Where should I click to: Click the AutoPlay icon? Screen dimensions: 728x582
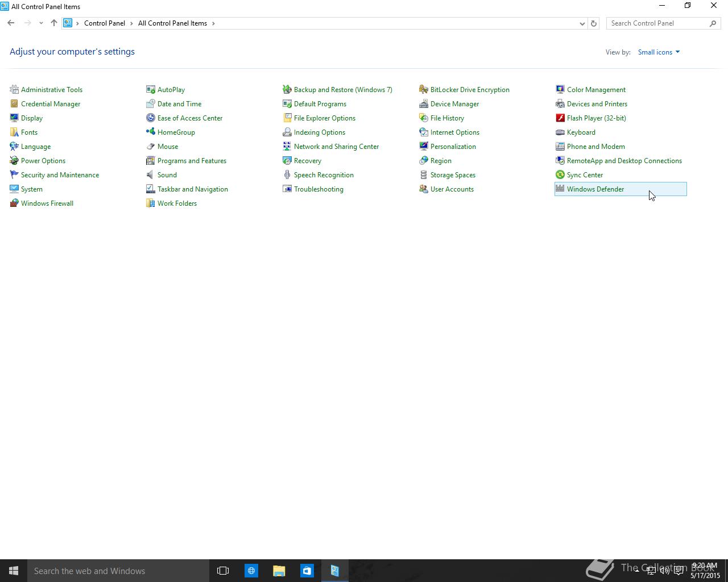[x=151, y=89]
